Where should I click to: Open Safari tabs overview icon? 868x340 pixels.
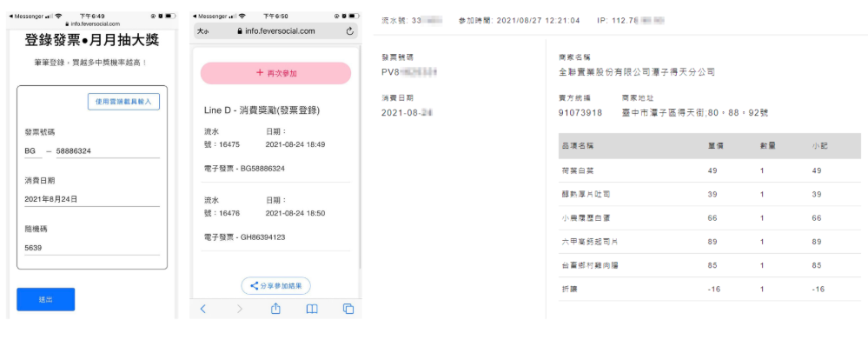pos(348,309)
